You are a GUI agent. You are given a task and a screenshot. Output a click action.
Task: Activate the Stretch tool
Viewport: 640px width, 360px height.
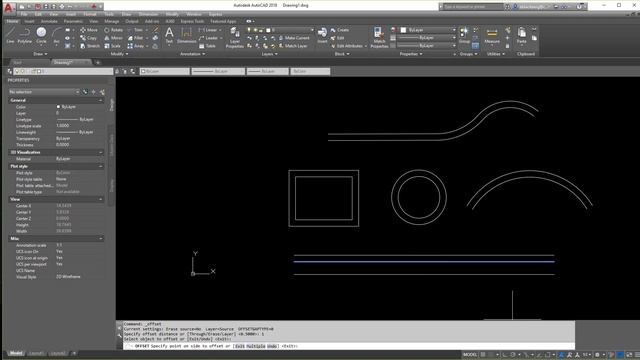[x=90, y=46]
